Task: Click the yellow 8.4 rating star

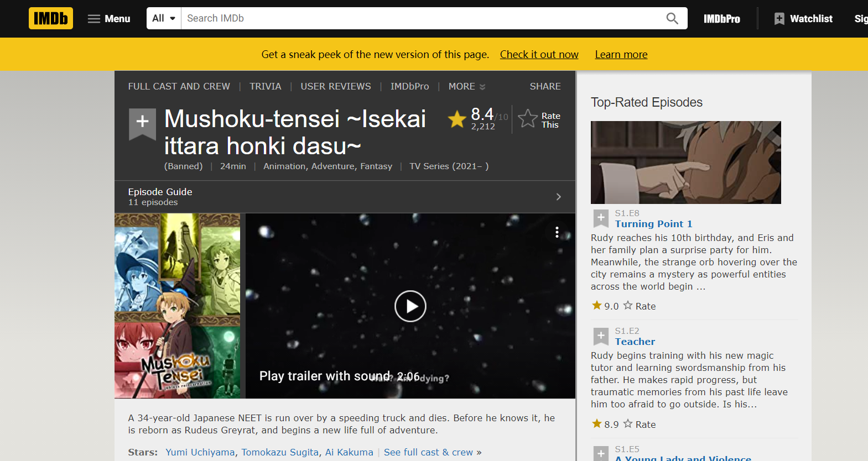Action: coord(457,119)
